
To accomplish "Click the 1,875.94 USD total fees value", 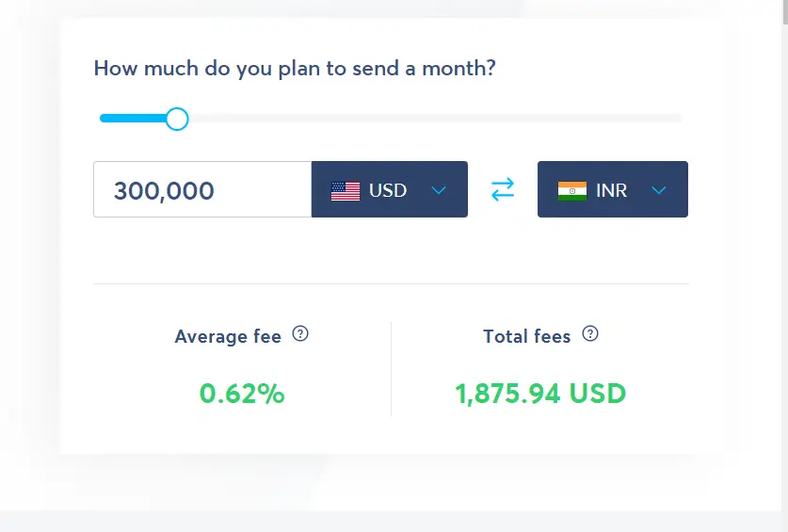I will [x=540, y=394].
